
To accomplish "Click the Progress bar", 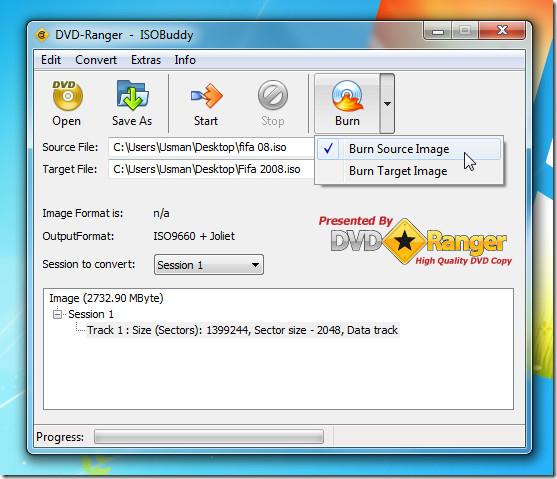I will tap(209, 437).
